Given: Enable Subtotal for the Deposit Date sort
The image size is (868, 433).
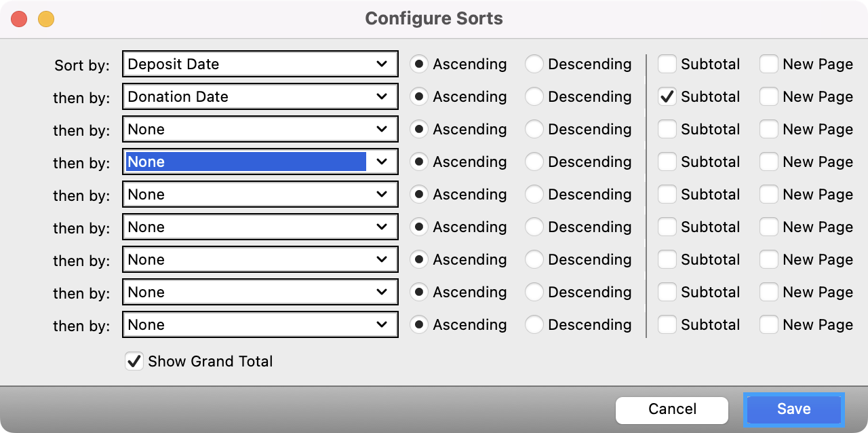Looking at the screenshot, I should click(x=667, y=64).
